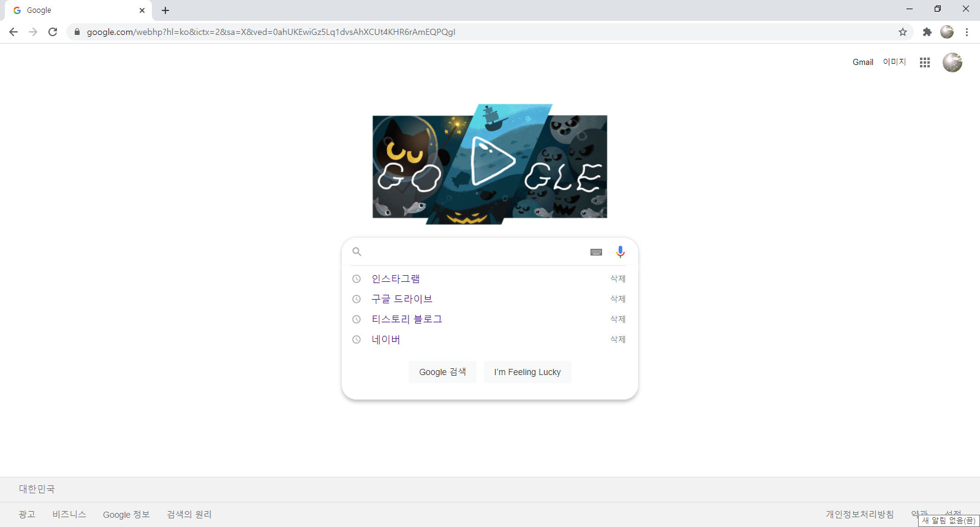Click the search magnifier icon
The height and width of the screenshot is (527, 980).
(357, 252)
